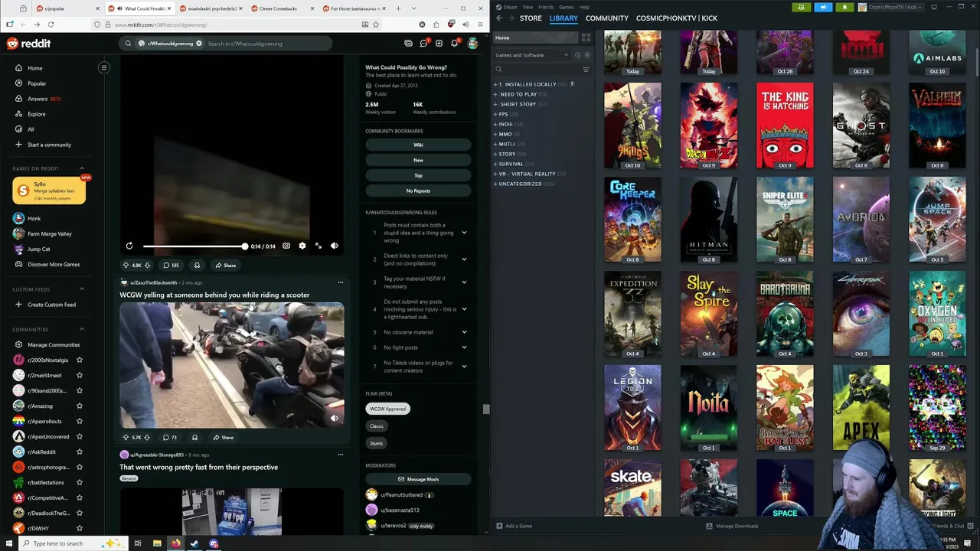Remove the r/Whatcouldgowrong search filter chip
The height and width of the screenshot is (551, 980).
click(199, 44)
